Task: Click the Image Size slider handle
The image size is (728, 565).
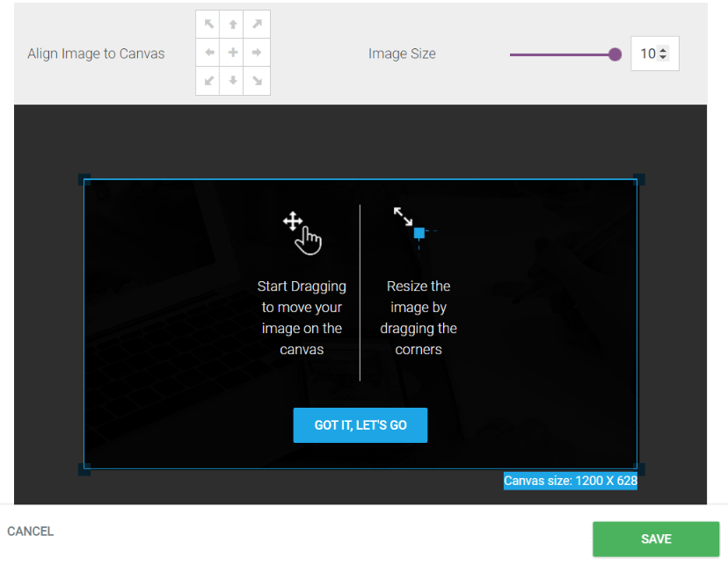Action: click(x=615, y=54)
